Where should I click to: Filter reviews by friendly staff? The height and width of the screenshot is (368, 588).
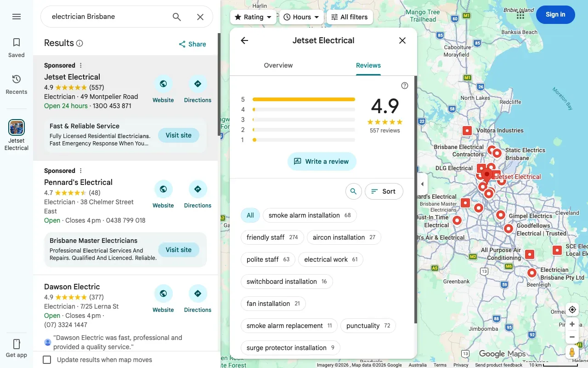(x=272, y=237)
